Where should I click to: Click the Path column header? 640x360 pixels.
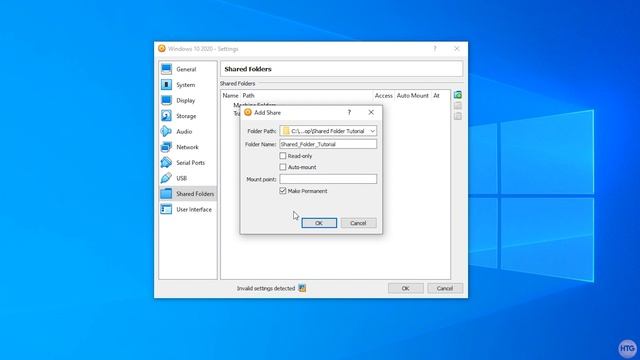248,96
